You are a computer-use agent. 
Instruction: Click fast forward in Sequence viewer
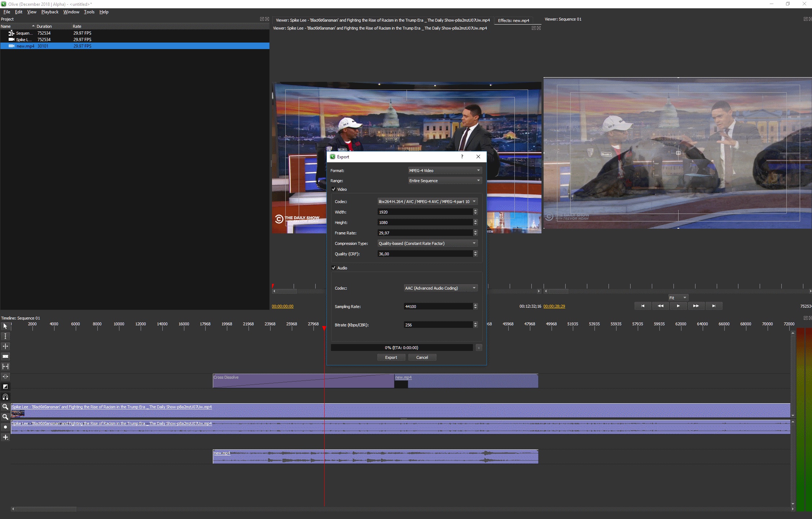[696, 306]
